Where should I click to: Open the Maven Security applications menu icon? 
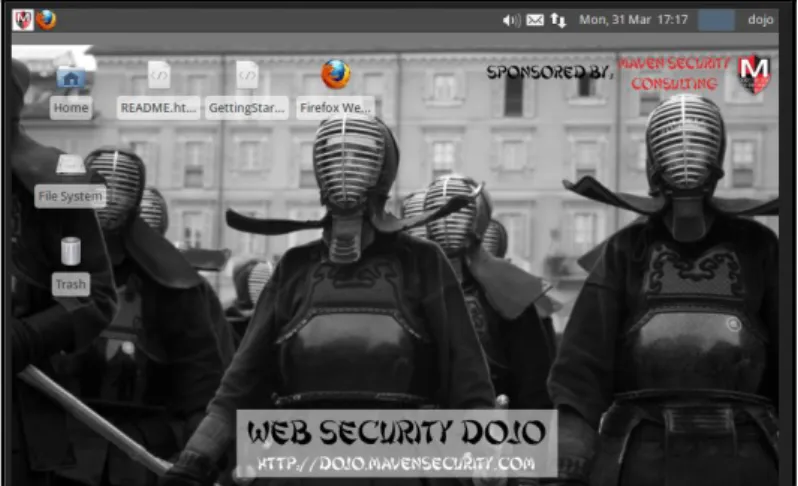pos(22,20)
